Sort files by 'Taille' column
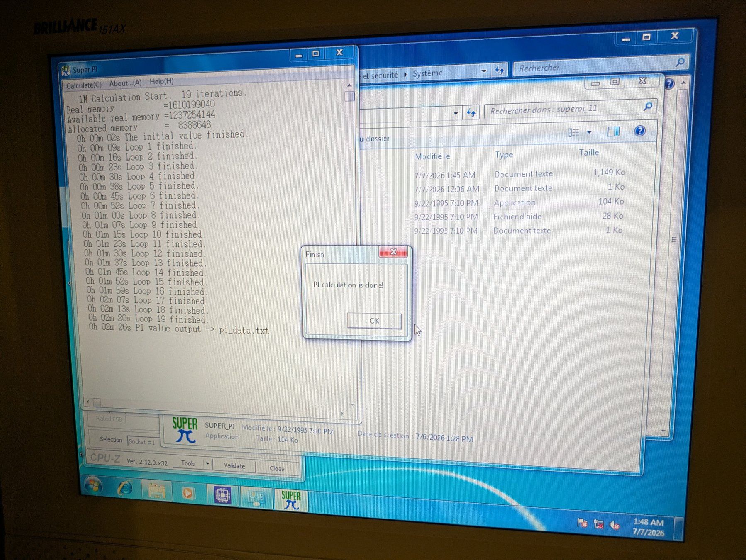The width and height of the screenshot is (746, 560). (589, 153)
